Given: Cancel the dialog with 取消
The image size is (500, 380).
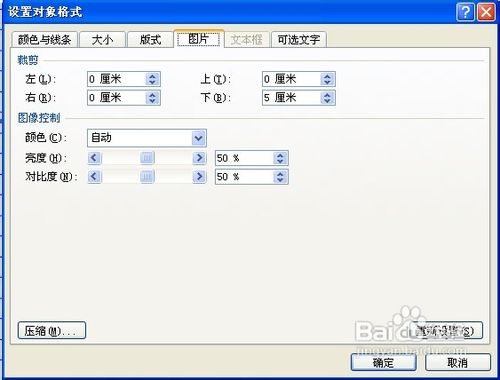Looking at the screenshot, I should pos(458,362).
